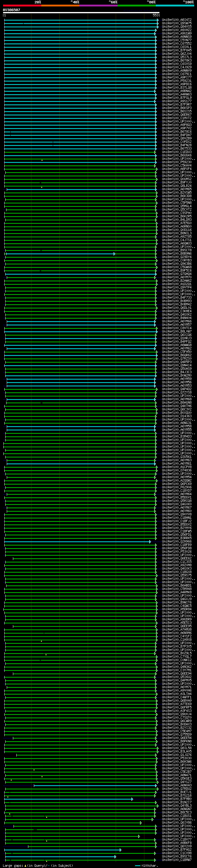197x868 pixels.
Task: Click the cyan alignment bar for UniRef100_A6N0A3
Action: (95, 785)
